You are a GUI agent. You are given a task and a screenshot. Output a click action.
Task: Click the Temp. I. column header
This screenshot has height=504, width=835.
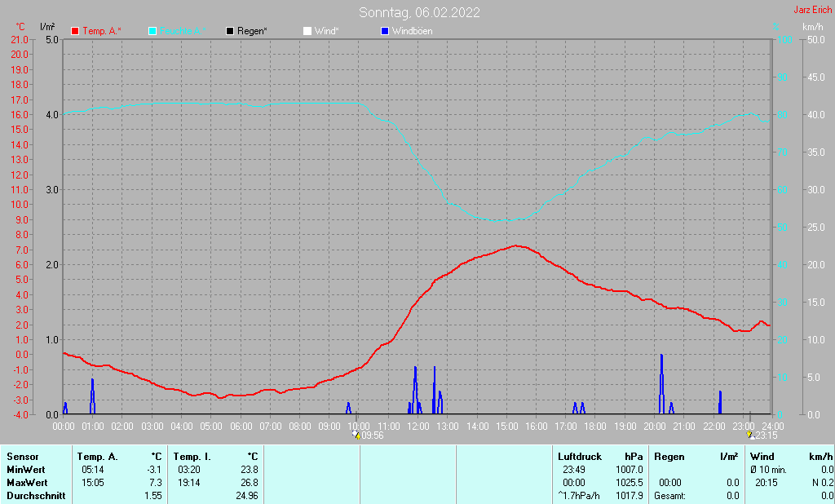pyautogui.click(x=192, y=457)
